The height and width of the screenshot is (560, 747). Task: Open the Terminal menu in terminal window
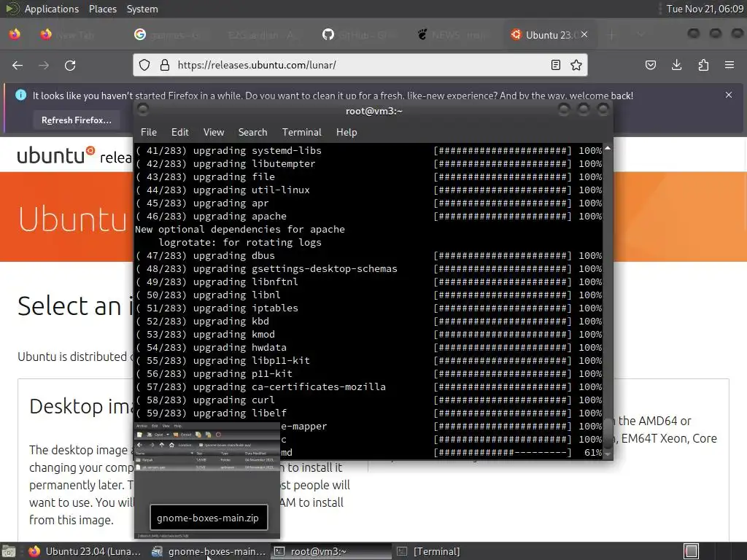301,133
